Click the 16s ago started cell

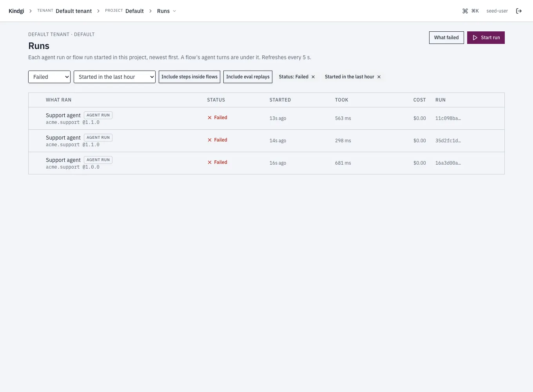tap(277, 163)
